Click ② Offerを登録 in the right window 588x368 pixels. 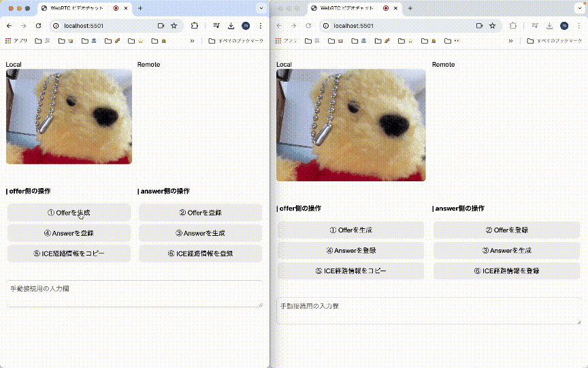[506, 230]
